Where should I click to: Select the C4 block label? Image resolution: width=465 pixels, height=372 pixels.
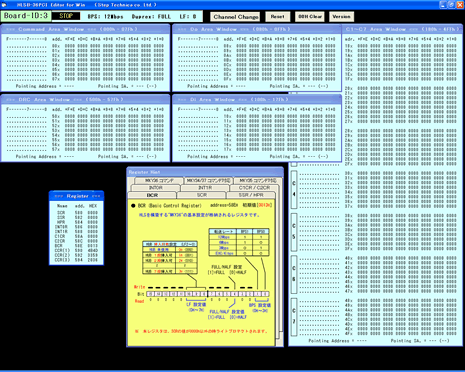pos(294,189)
